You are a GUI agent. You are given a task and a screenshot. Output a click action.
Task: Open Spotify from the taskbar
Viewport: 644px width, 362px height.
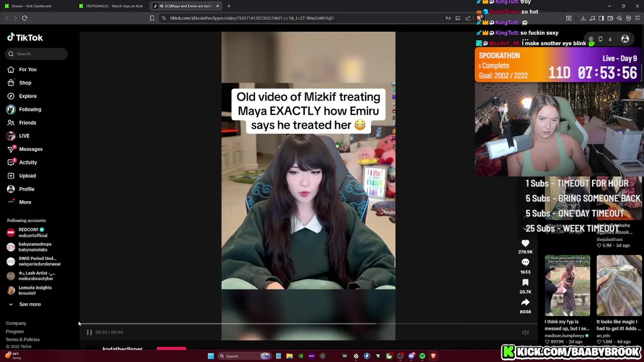coord(422,356)
